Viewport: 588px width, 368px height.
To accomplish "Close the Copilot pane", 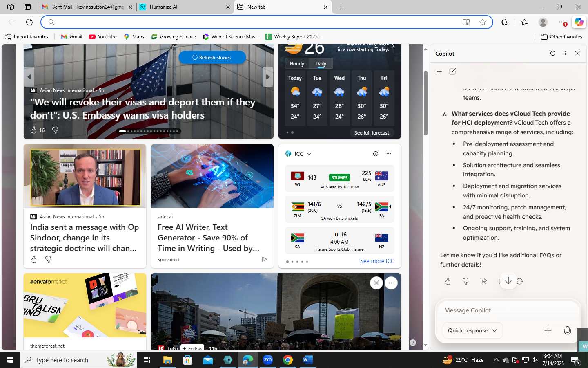I will point(577,53).
